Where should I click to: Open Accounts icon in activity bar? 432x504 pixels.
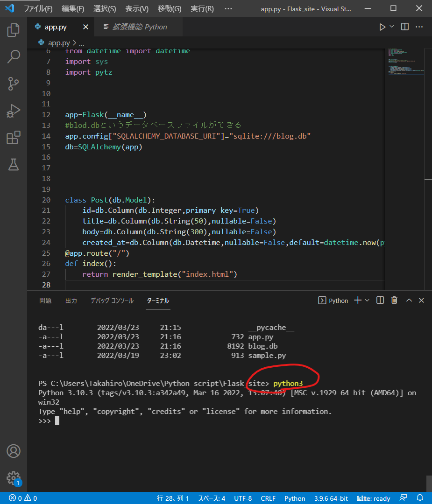(13, 451)
